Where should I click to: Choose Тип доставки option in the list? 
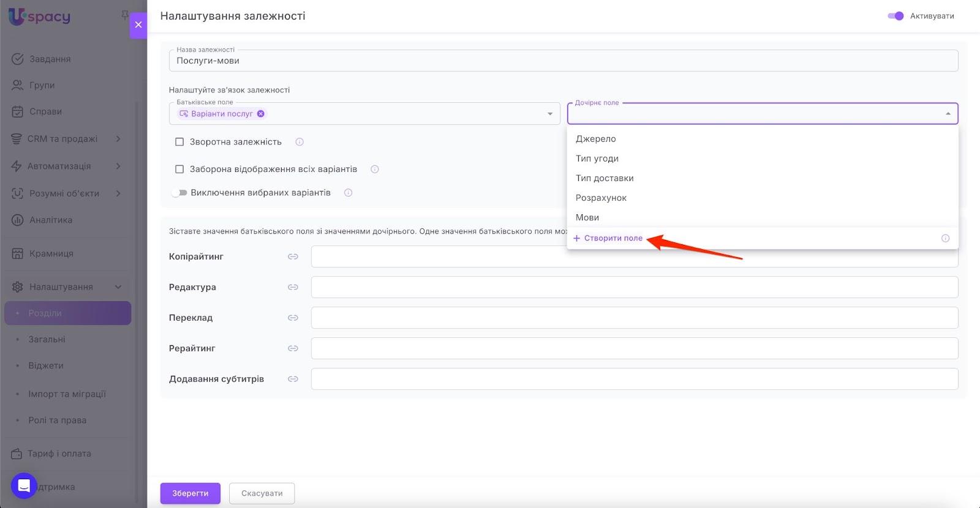(x=605, y=178)
